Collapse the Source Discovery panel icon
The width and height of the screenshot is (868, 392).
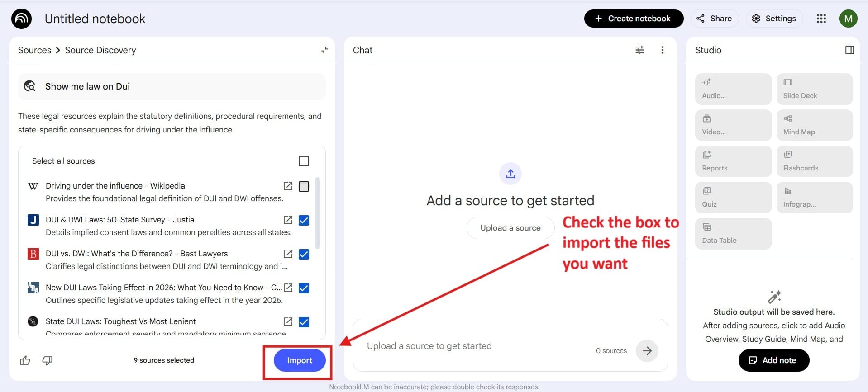coord(324,50)
